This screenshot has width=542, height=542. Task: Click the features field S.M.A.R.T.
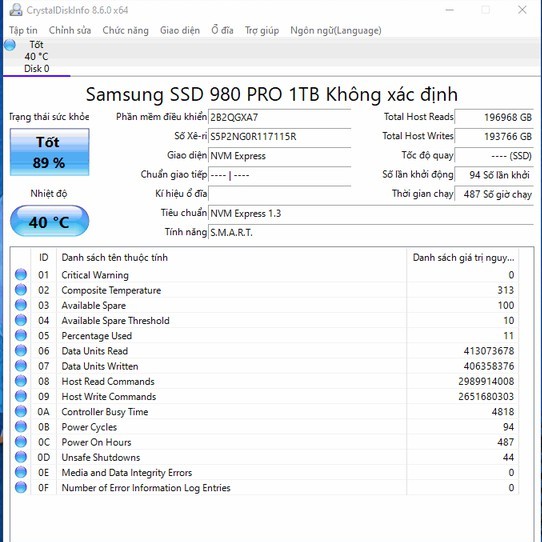[371, 233]
